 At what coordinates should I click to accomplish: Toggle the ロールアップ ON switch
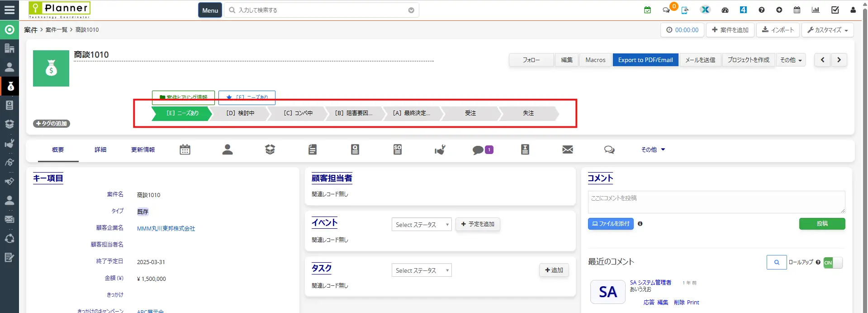[x=833, y=263]
